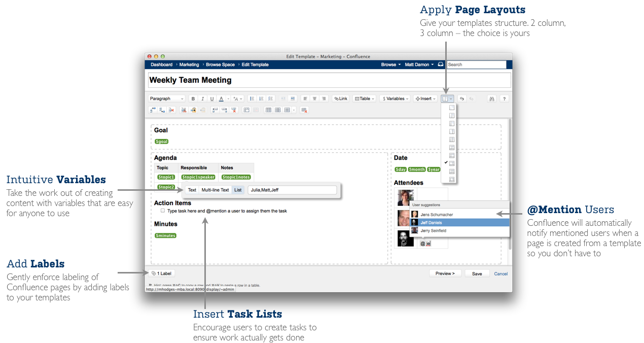Open the Browse menu in header

[390, 64]
